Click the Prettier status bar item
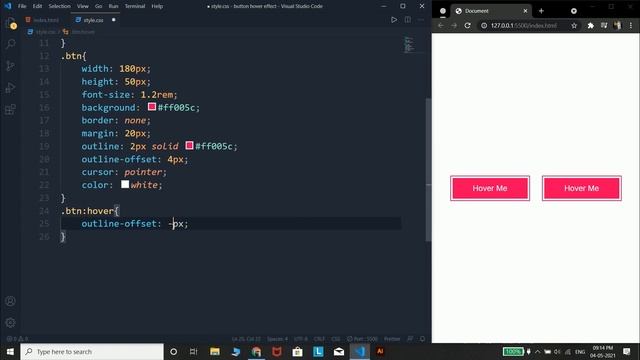The height and width of the screenshot is (360, 640). click(x=392, y=339)
